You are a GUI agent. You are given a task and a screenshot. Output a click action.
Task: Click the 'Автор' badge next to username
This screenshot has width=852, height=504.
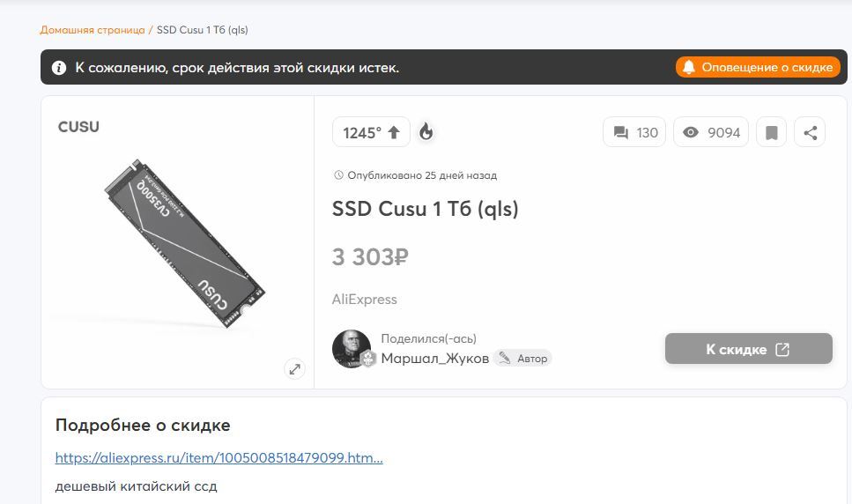pos(523,359)
